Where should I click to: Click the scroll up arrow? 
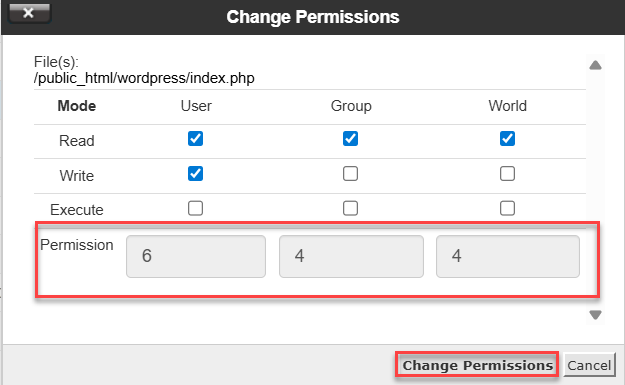(596, 65)
